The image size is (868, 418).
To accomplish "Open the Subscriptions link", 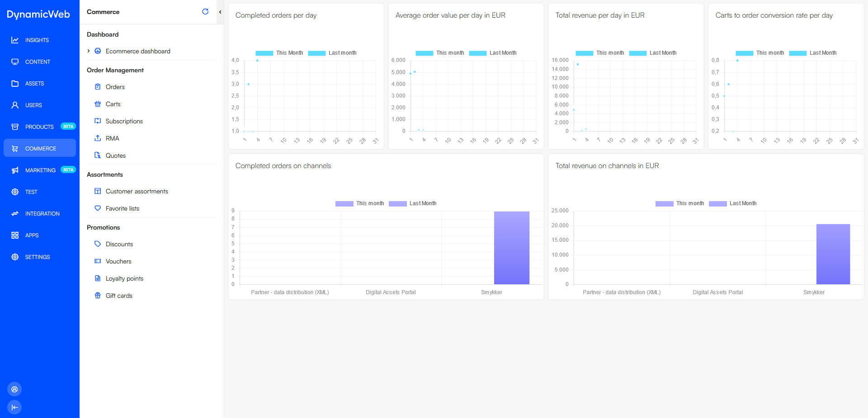I will [124, 121].
